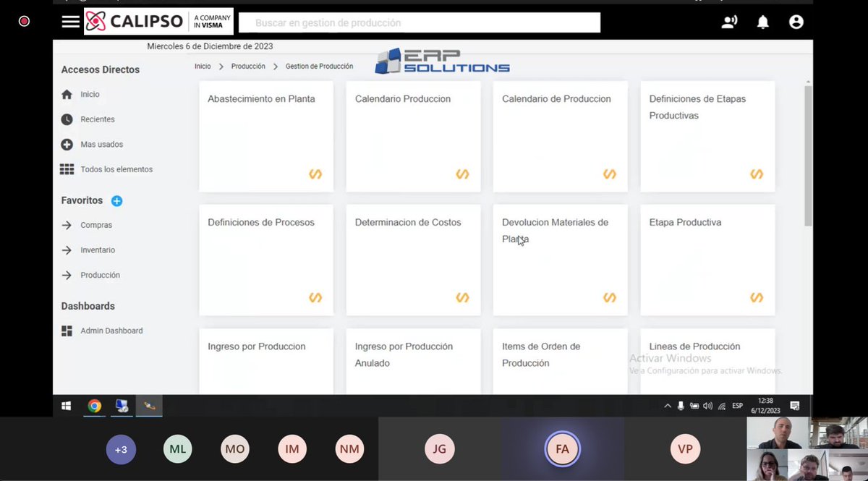This screenshot has width=868, height=481.
Task: Open Todos los elementos
Action: [116, 169]
